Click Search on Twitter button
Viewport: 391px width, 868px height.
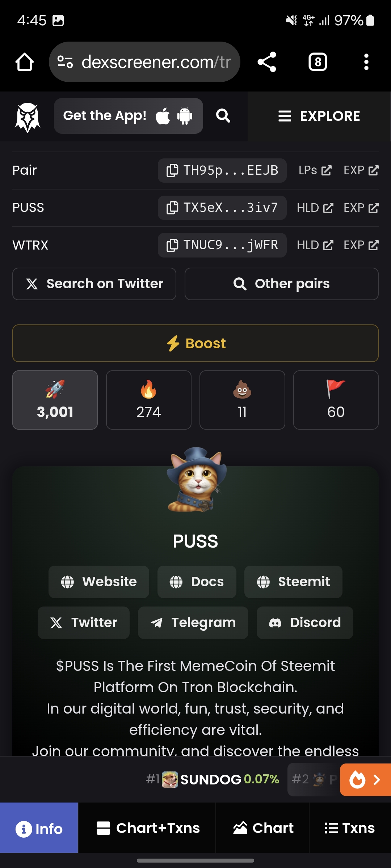coord(94,284)
